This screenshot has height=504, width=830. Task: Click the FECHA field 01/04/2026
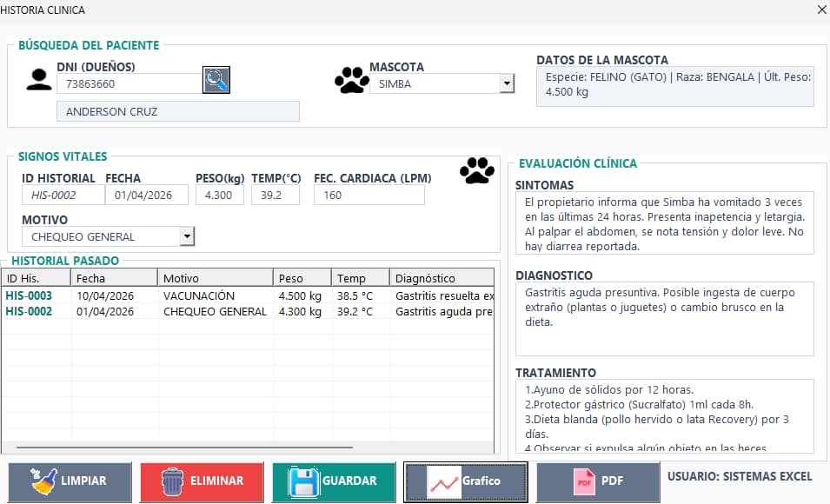click(x=147, y=195)
